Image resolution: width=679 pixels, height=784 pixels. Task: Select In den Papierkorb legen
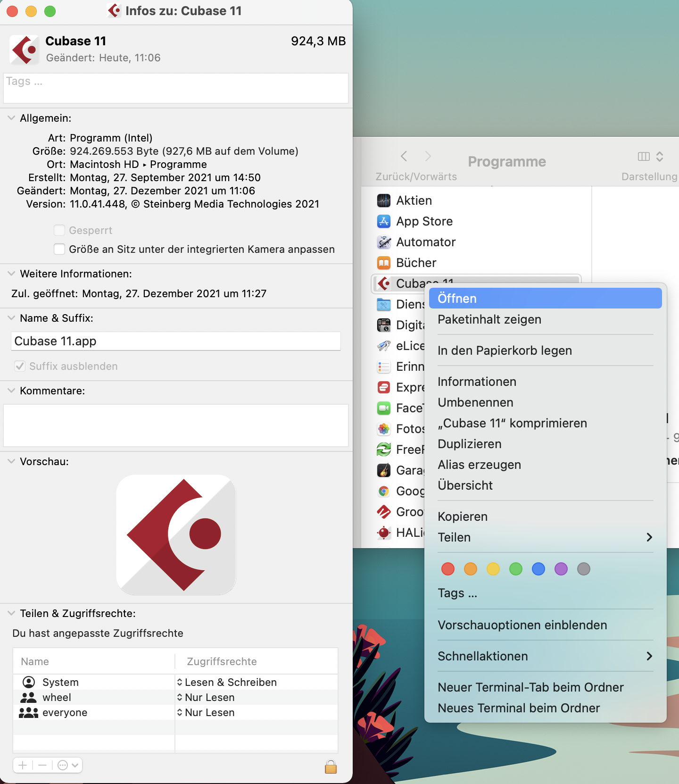point(504,350)
